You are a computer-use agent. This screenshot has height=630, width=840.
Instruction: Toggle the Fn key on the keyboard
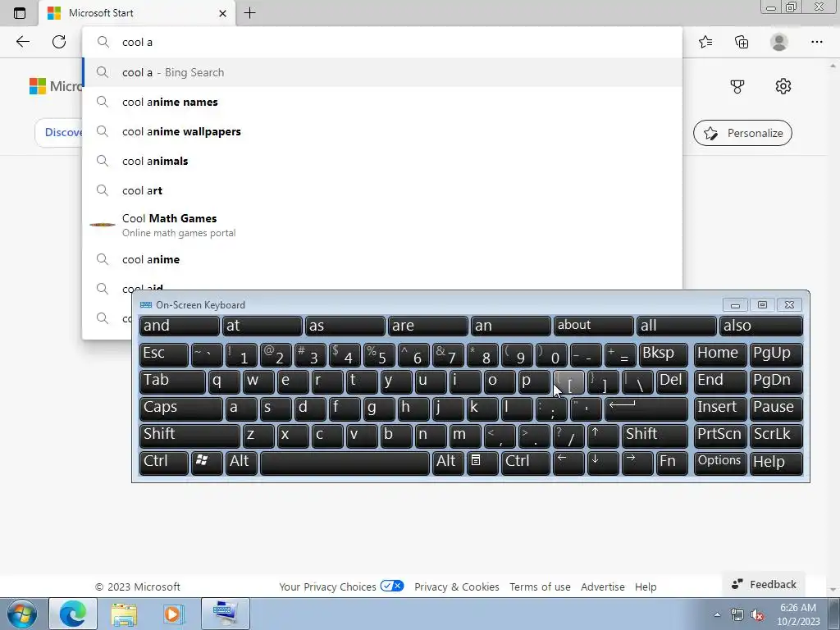(672, 462)
